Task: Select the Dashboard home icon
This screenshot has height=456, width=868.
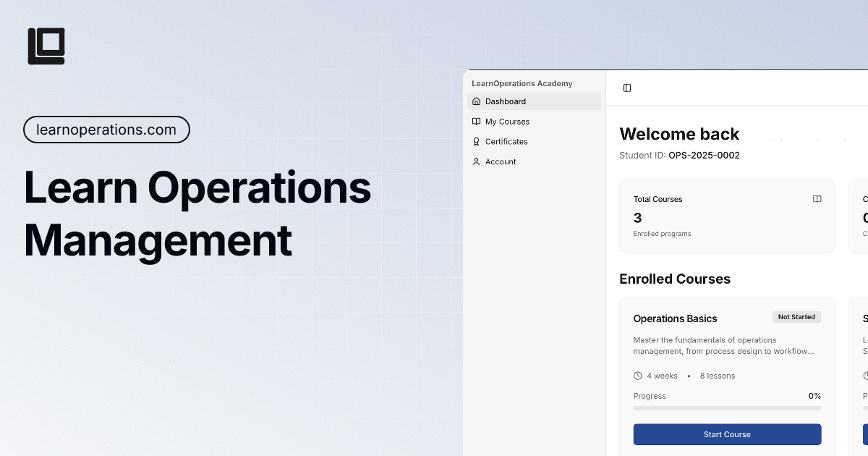Action: [x=476, y=101]
